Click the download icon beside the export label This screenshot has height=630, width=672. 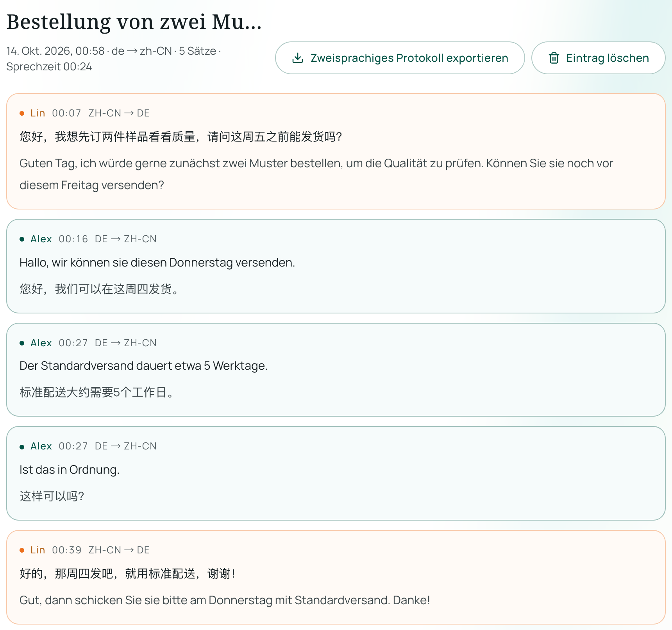tap(298, 58)
